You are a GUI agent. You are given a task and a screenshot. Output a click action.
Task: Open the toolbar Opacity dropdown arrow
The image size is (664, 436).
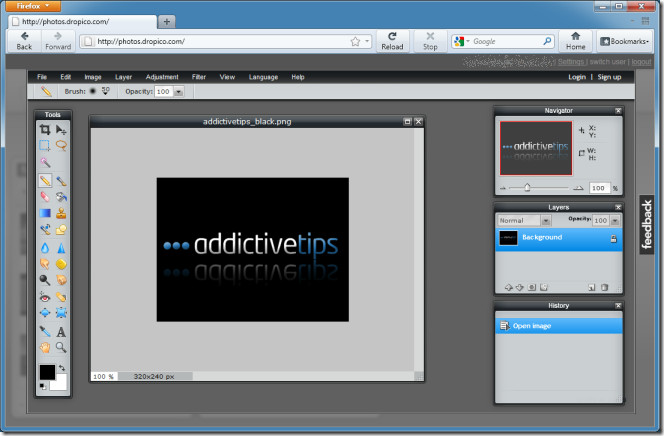point(179,91)
